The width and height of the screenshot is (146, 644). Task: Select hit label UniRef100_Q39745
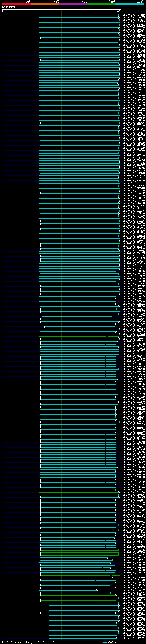click(x=133, y=251)
